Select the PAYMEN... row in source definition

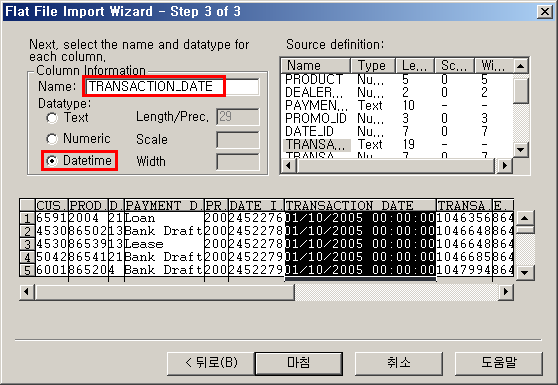[x=398, y=105]
